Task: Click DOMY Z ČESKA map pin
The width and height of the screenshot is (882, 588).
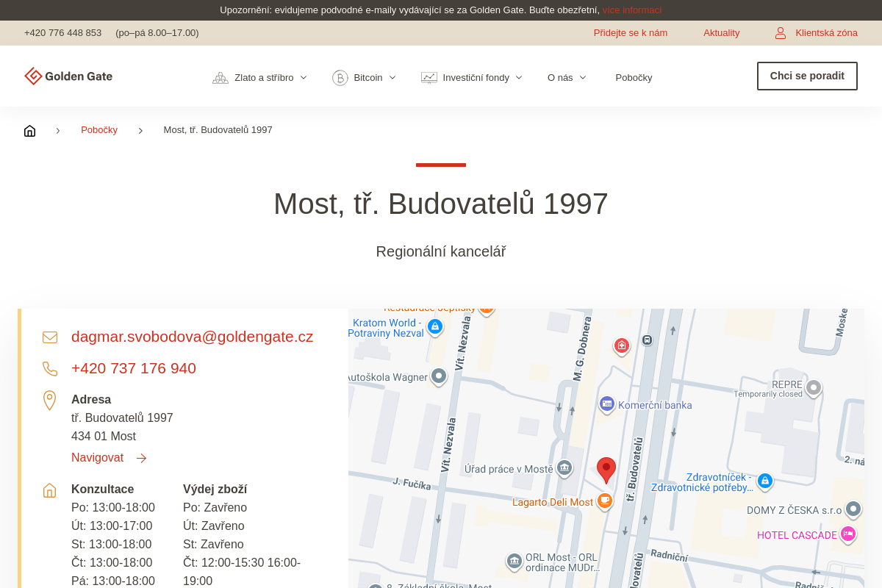Action: [x=853, y=509]
